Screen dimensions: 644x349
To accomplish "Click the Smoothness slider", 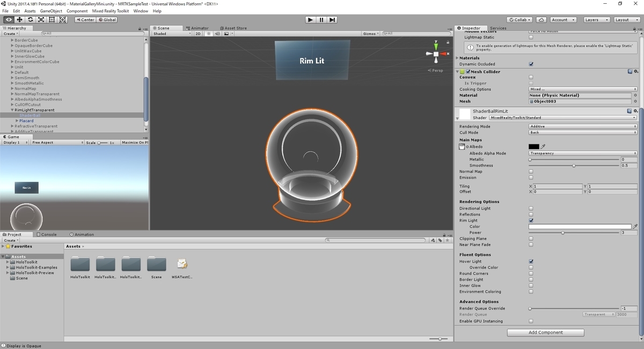I will [574, 165].
